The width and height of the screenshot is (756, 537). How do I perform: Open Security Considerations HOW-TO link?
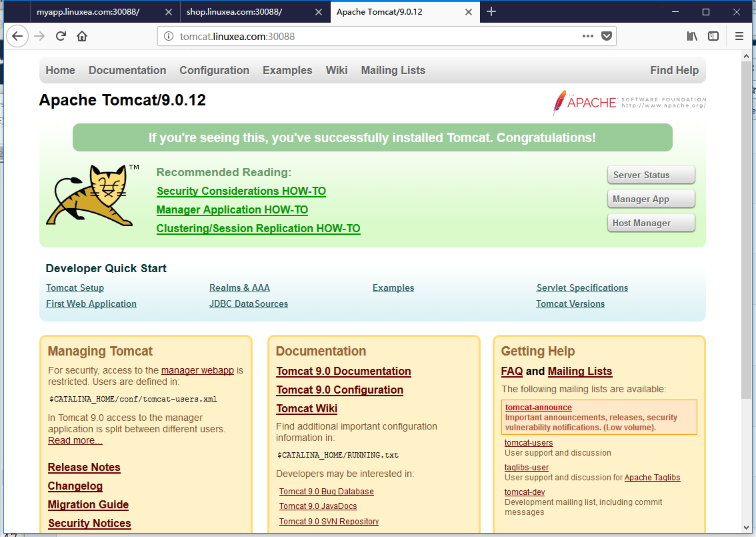[241, 191]
